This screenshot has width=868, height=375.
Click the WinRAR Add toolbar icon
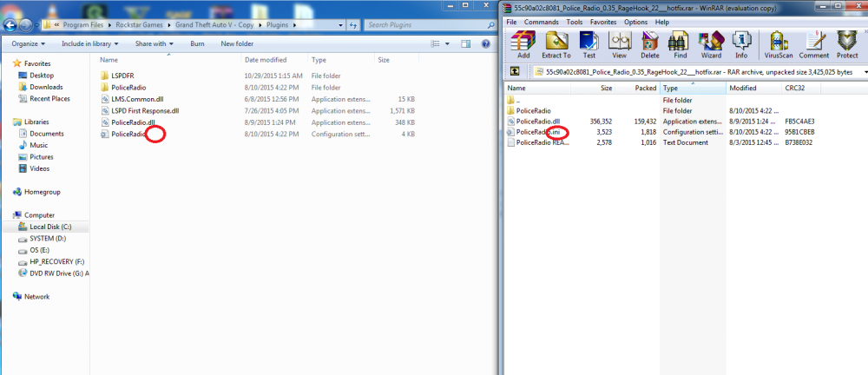(x=523, y=45)
